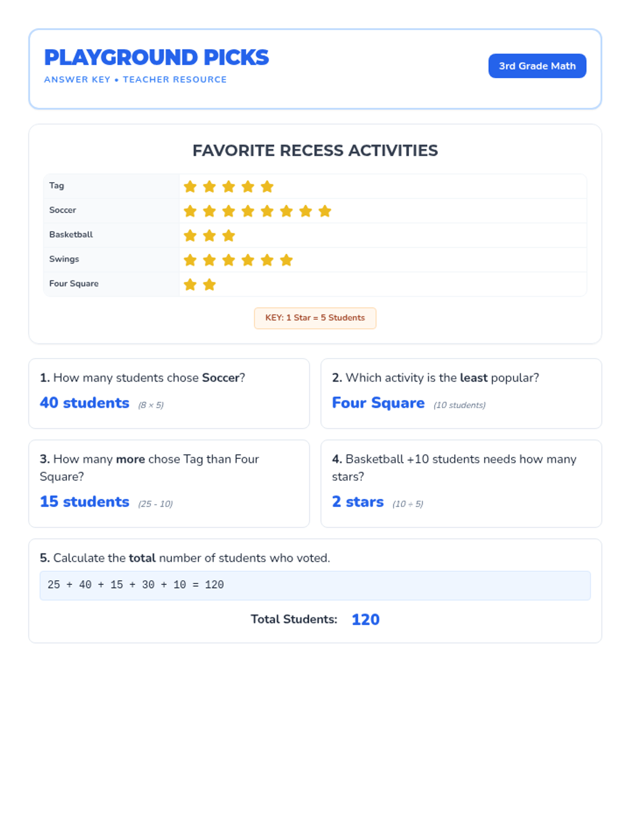
Task: Click the last star in Soccer row
Action: point(325,211)
